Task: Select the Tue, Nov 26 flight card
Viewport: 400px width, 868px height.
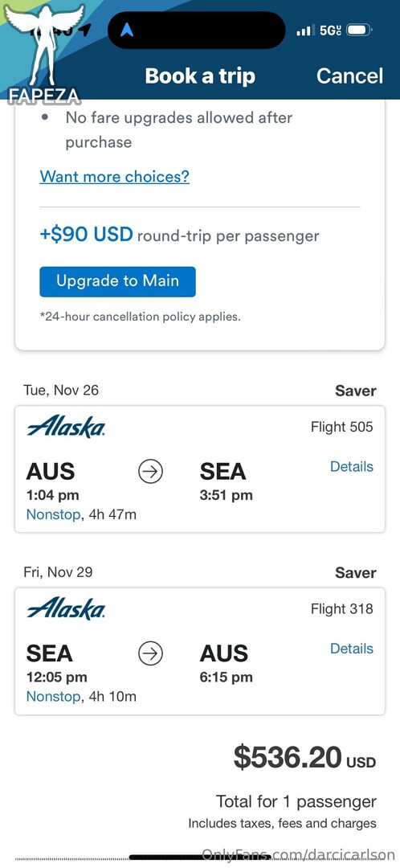Action: point(200,469)
